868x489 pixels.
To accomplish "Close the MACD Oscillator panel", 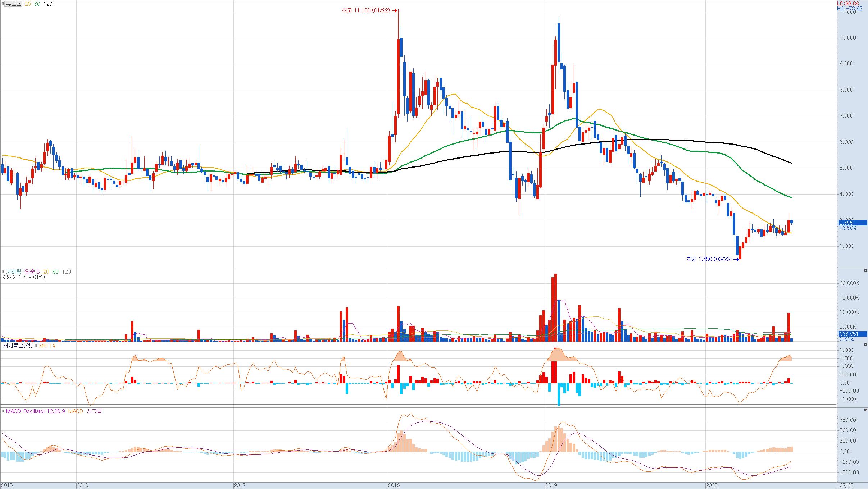I will click(x=865, y=410).
